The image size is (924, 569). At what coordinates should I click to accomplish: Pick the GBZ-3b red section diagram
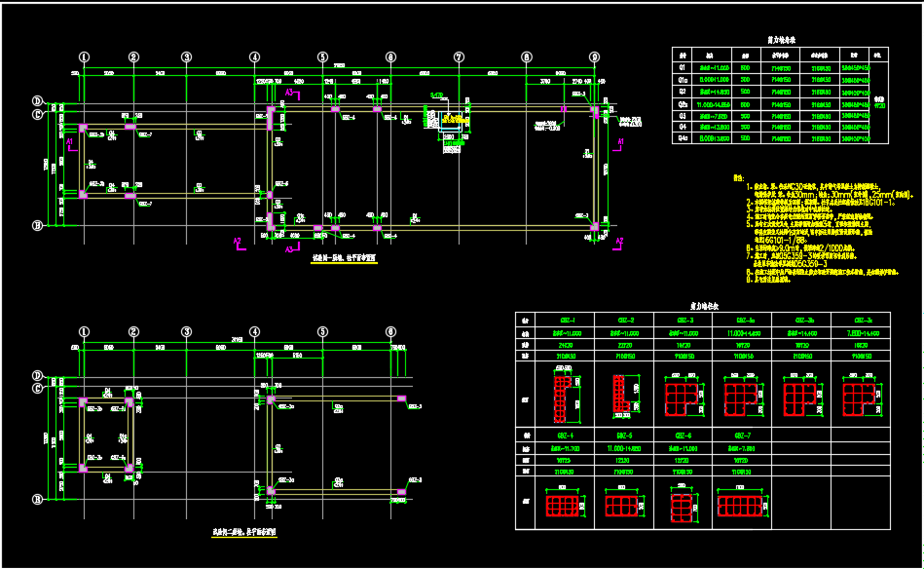(x=801, y=399)
